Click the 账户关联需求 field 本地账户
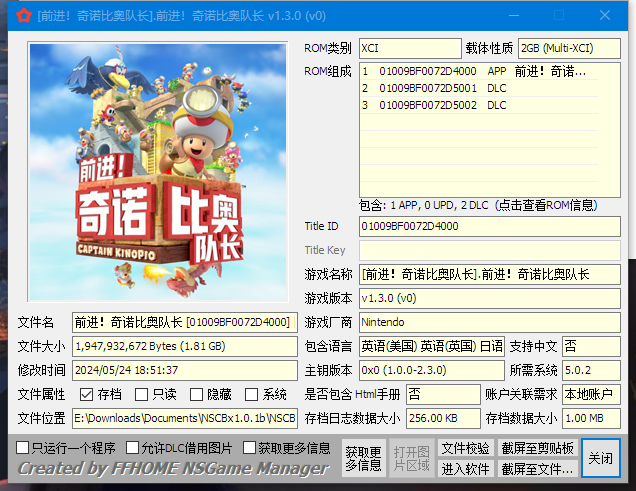This screenshot has height=491, width=636. click(591, 394)
